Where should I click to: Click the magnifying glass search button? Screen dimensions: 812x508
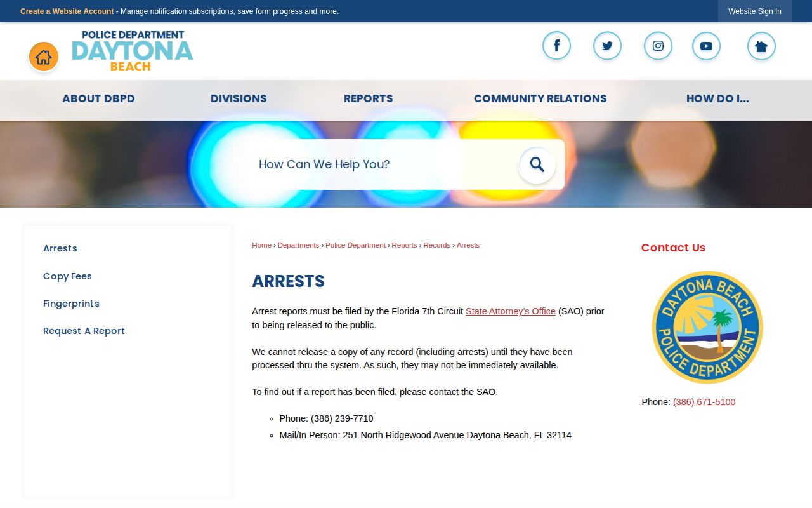(x=537, y=164)
